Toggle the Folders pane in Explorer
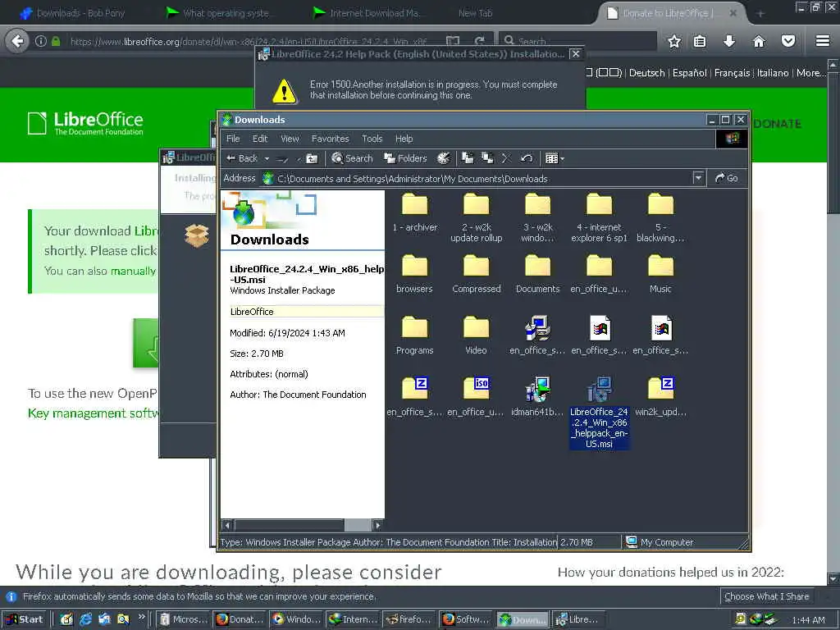Image resolution: width=840 pixels, height=630 pixels. point(405,158)
